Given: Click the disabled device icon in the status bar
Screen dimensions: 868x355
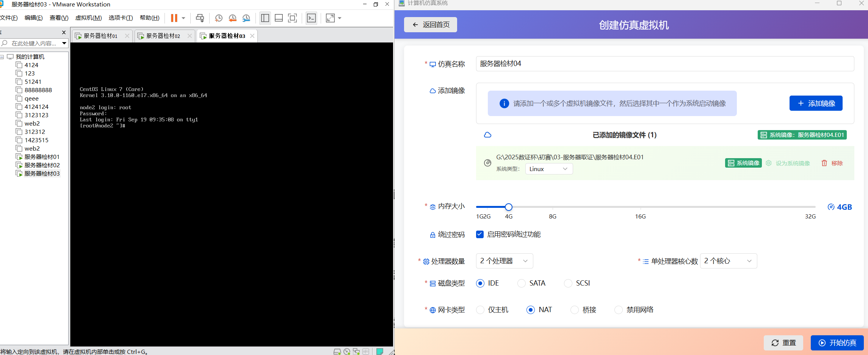Looking at the screenshot, I should point(366,352).
